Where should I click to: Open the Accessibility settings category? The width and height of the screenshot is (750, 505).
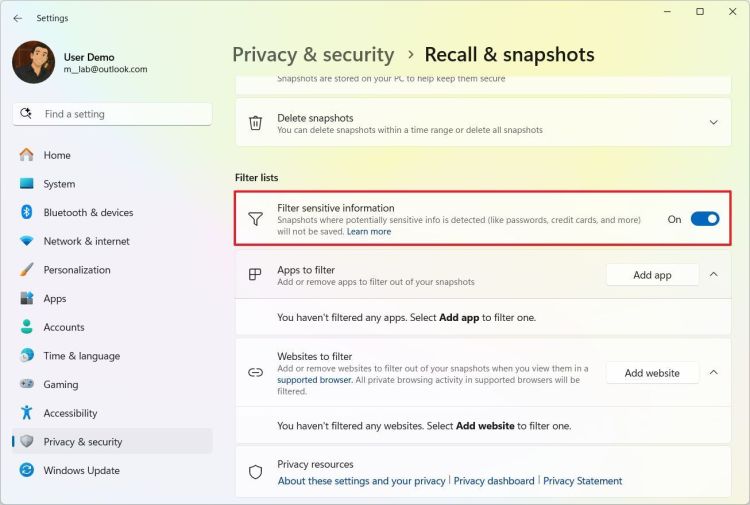(x=70, y=413)
